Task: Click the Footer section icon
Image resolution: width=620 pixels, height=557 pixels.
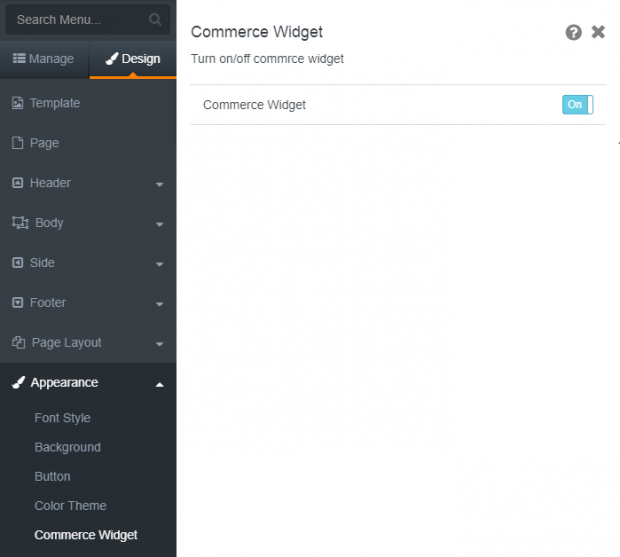Action: click(17, 302)
